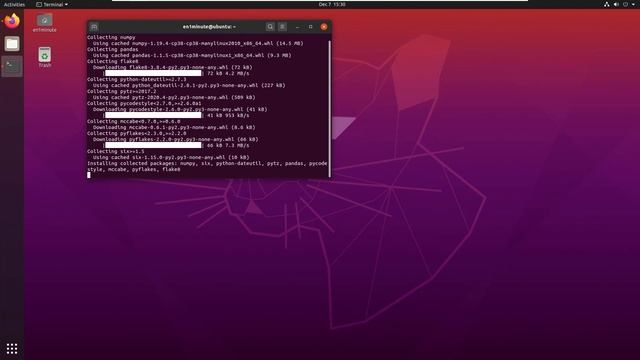This screenshot has width=640, height=360.
Task: Click the network status icon in top bar
Action: pyautogui.click(x=607, y=4)
